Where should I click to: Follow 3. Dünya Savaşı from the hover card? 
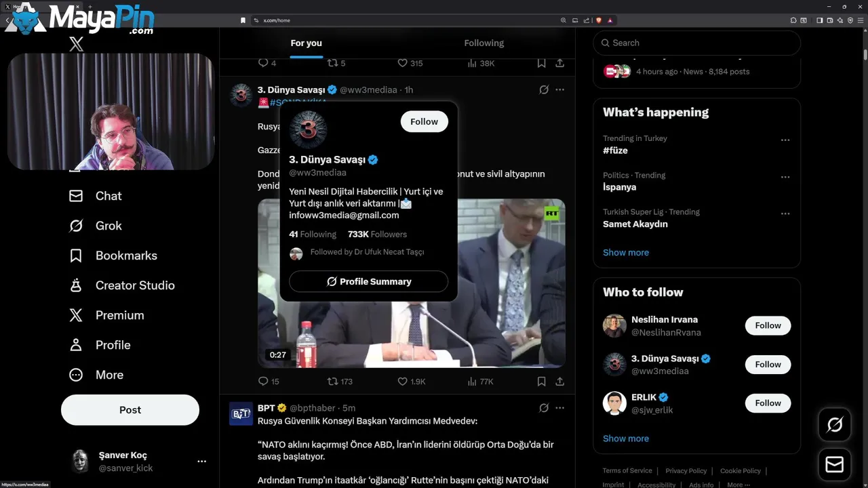pos(425,121)
